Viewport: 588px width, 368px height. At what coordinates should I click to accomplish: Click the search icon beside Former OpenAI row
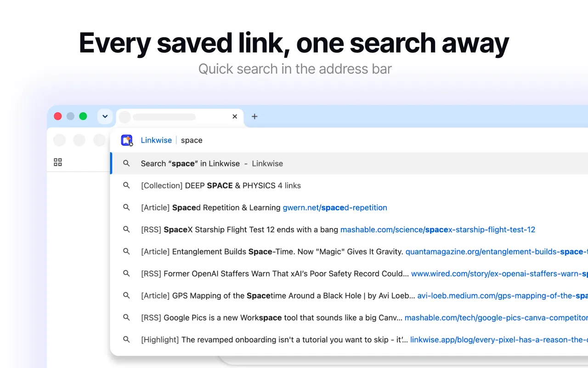coord(126,273)
